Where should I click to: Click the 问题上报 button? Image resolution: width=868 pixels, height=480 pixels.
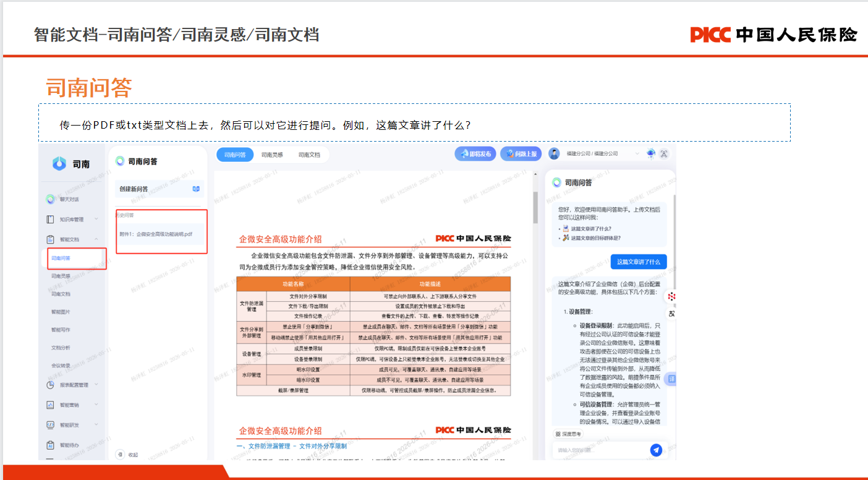(x=521, y=154)
